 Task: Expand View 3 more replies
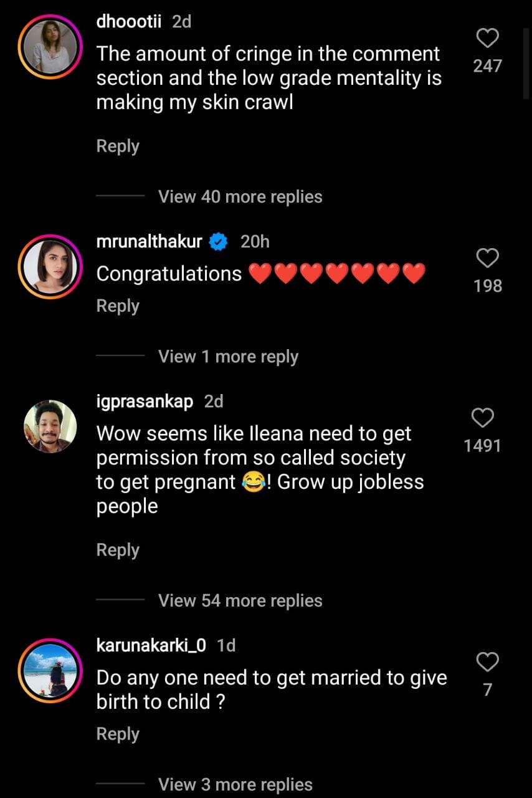pos(235,784)
